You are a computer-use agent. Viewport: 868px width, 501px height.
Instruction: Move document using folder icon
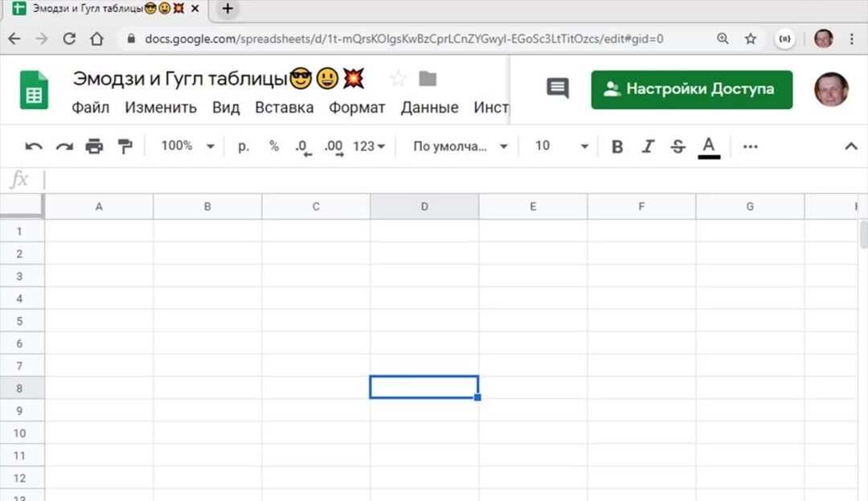[x=428, y=79]
